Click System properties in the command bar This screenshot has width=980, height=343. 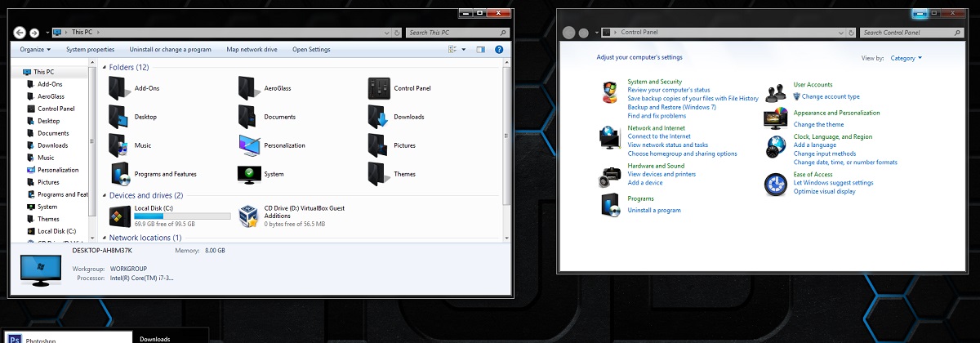pos(90,50)
